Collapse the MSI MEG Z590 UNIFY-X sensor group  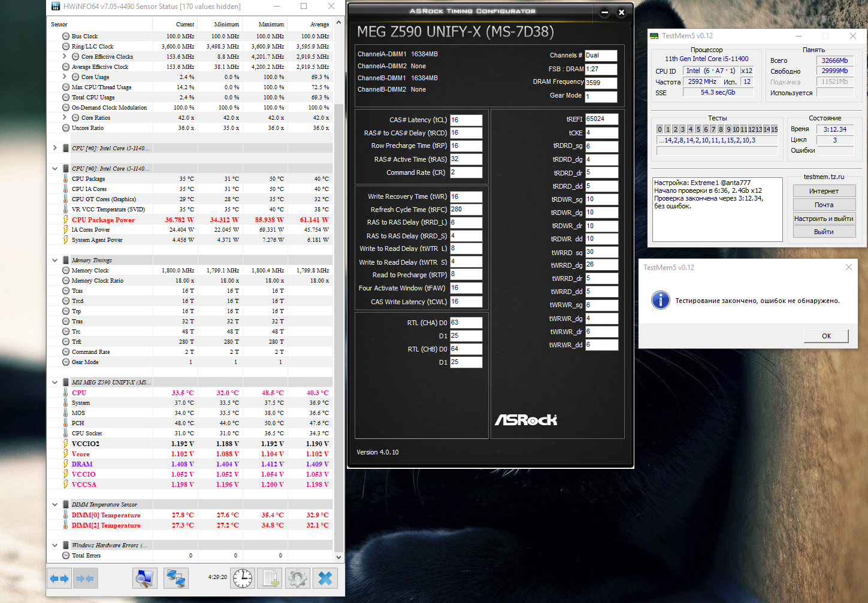coord(55,382)
